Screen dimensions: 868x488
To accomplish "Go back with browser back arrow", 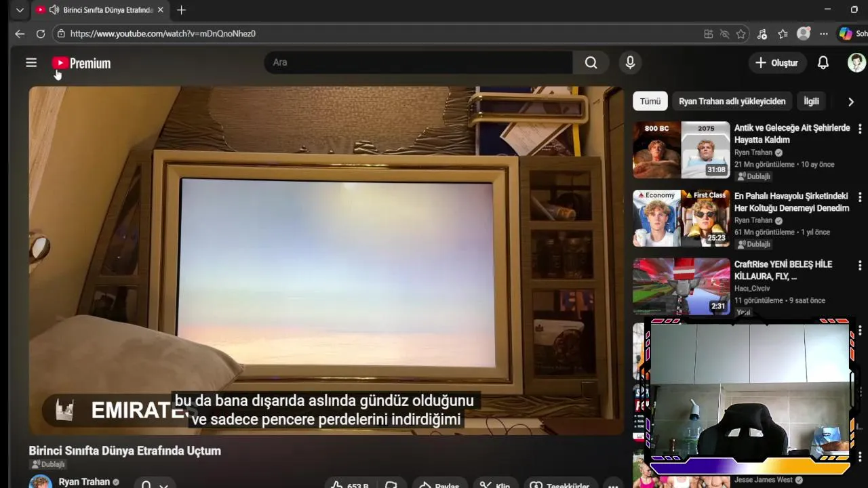I will tap(20, 33).
